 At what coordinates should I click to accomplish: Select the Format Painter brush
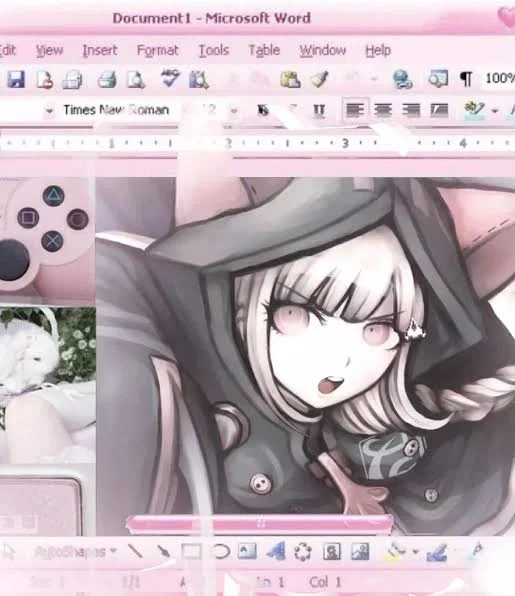[319, 79]
